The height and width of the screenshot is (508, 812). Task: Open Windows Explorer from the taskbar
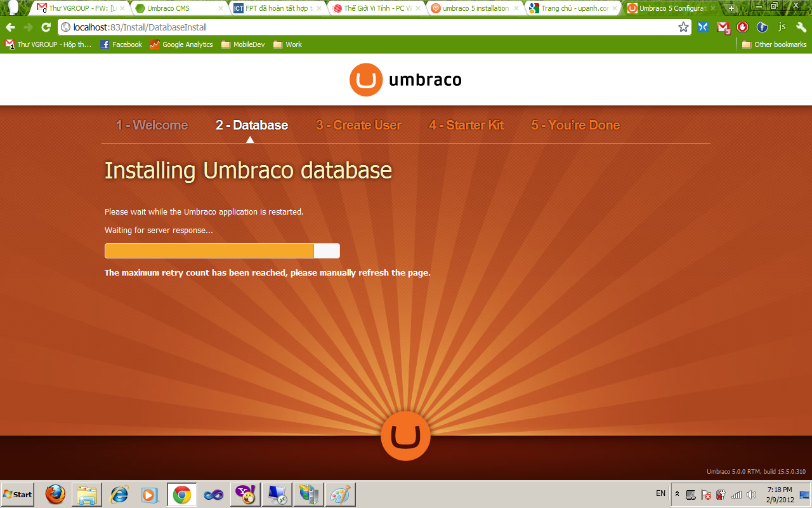click(87, 494)
